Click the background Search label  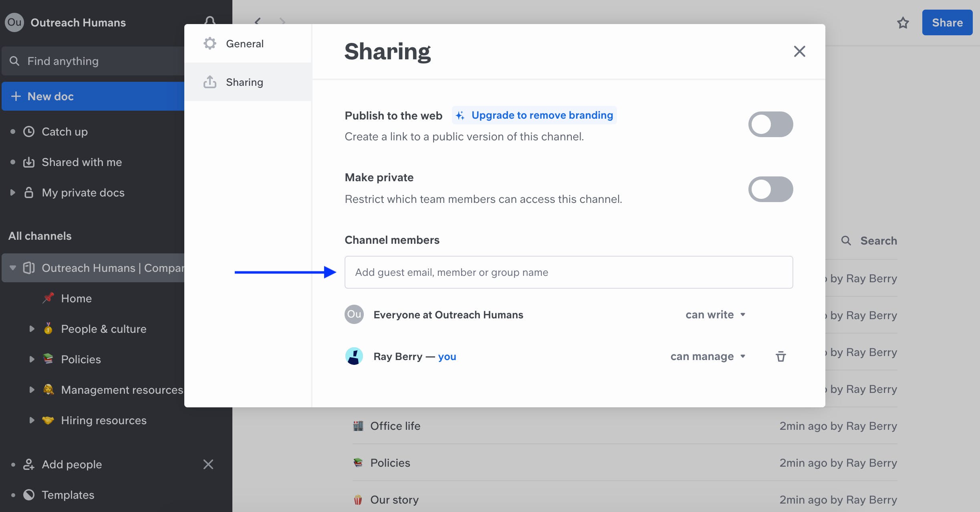(879, 241)
